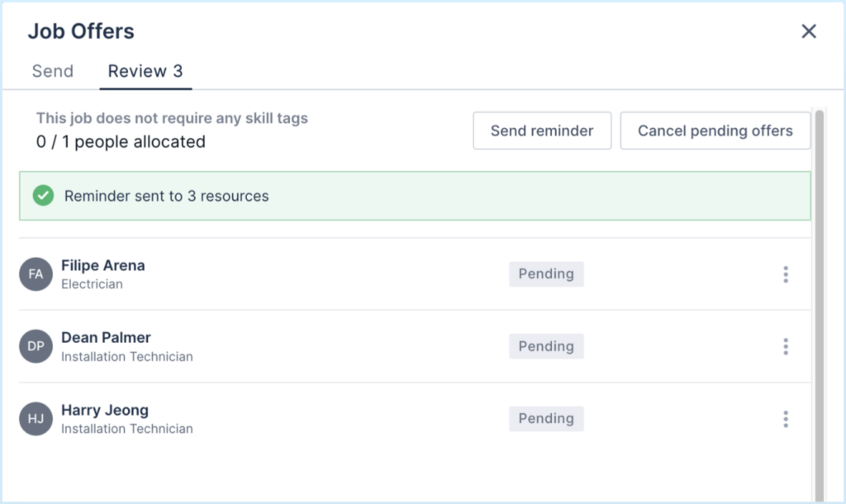Click the 0 / 1 people allocated text
Image resolution: width=846 pixels, height=504 pixels.
click(x=121, y=142)
